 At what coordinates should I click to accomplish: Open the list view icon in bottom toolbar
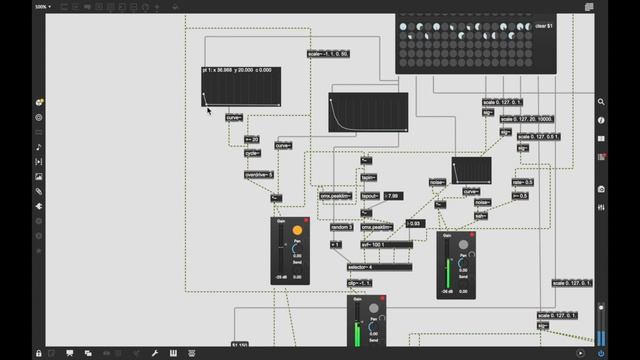(x=191, y=353)
